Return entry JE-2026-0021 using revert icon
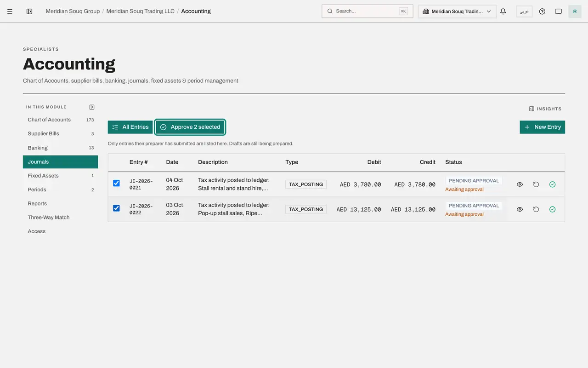Screen dimensions: 588x368 click(x=536, y=184)
